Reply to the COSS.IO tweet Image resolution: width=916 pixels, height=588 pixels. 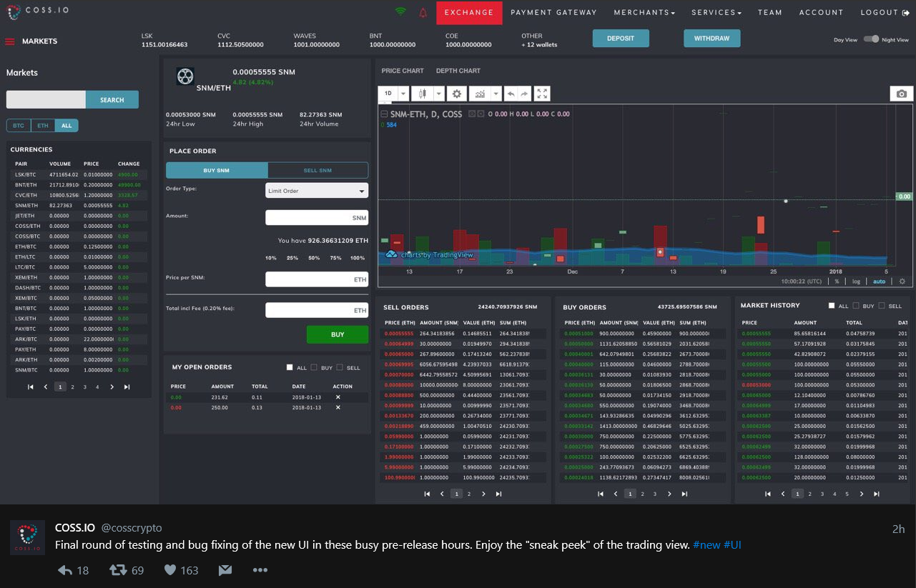coord(64,570)
